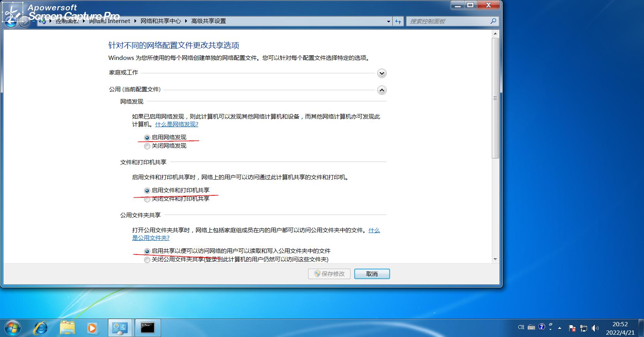The width and height of the screenshot is (644, 337).
Task: Switch to the Command Prompt taskbar window
Action: tap(148, 328)
